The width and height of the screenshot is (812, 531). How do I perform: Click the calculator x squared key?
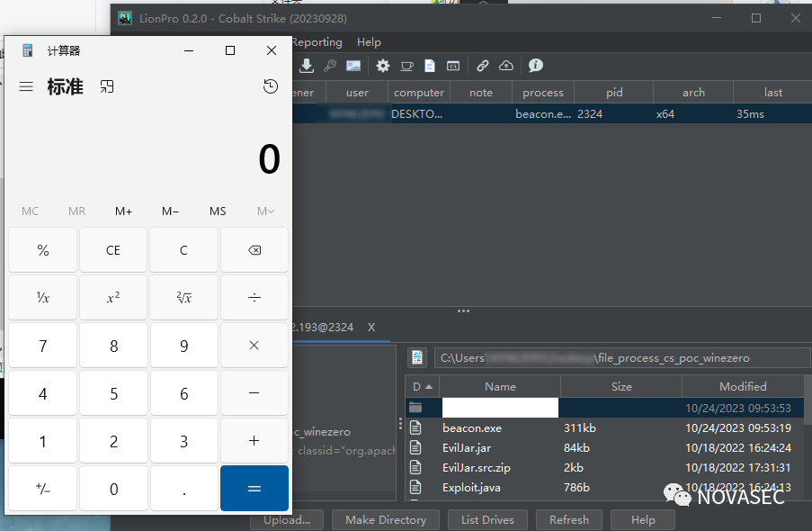point(113,298)
